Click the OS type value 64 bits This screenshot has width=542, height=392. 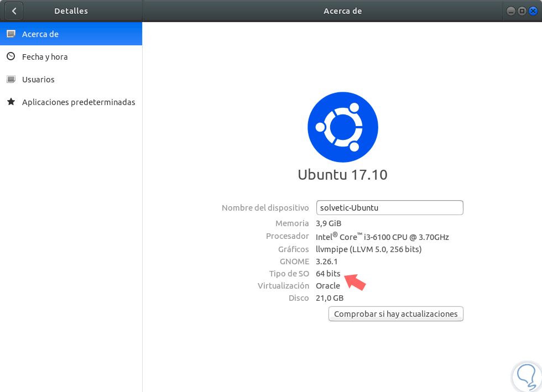[328, 274]
